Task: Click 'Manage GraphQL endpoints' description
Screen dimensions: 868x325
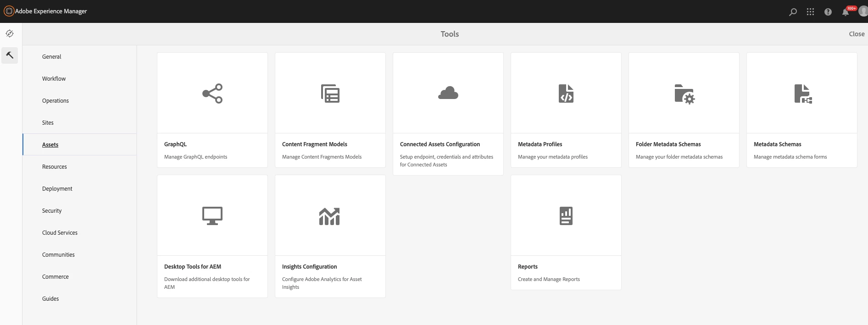Action: (196, 157)
